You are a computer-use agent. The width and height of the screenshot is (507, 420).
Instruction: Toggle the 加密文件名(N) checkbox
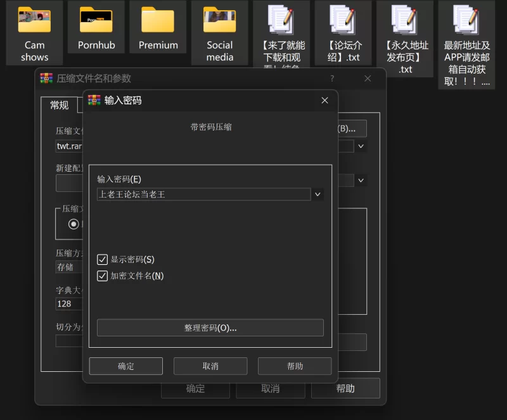coord(102,276)
